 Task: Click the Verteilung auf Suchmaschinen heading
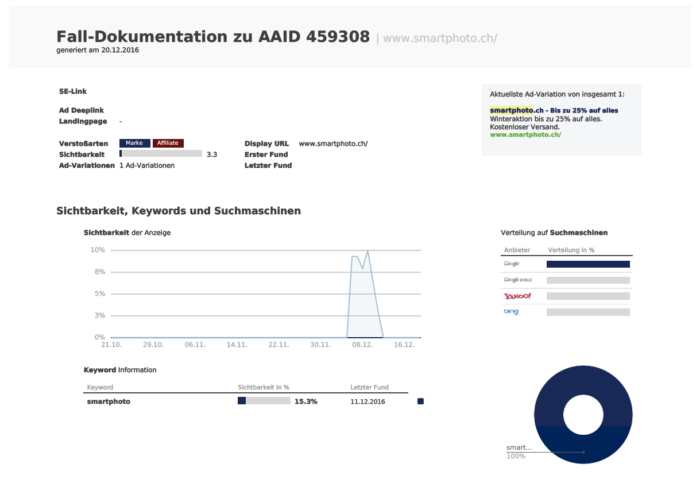coord(554,233)
